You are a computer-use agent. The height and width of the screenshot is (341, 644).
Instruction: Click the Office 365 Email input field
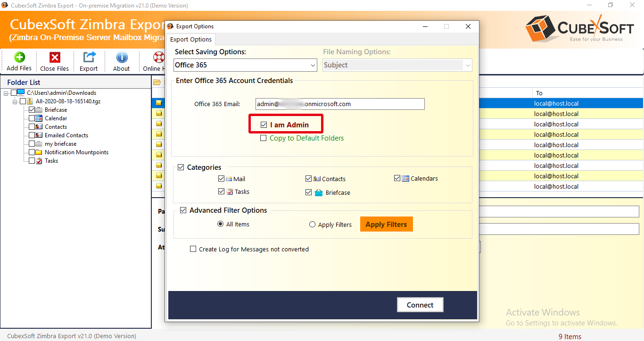click(340, 104)
